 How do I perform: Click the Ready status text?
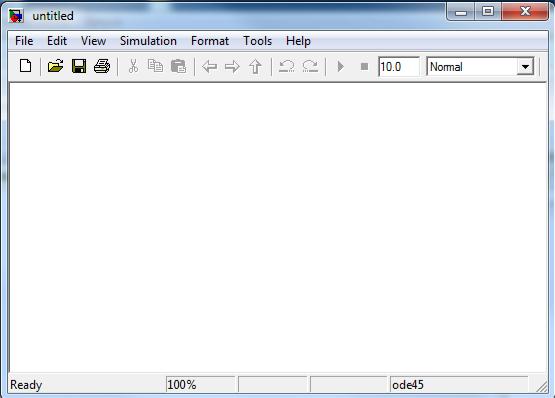(26, 385)
